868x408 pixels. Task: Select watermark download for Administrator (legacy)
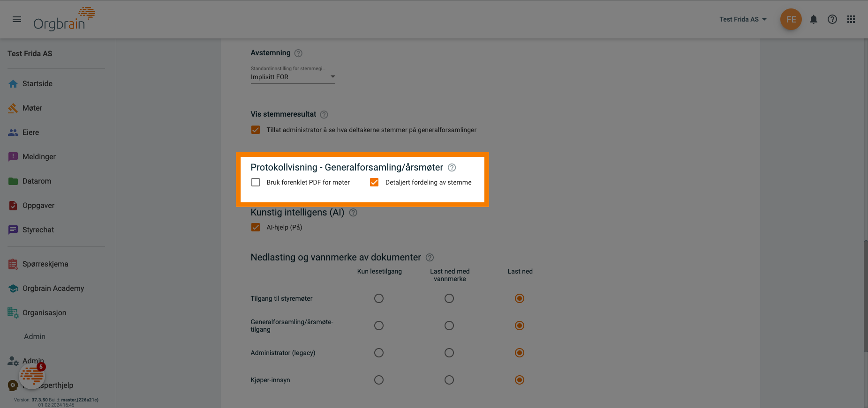(449, 353)
